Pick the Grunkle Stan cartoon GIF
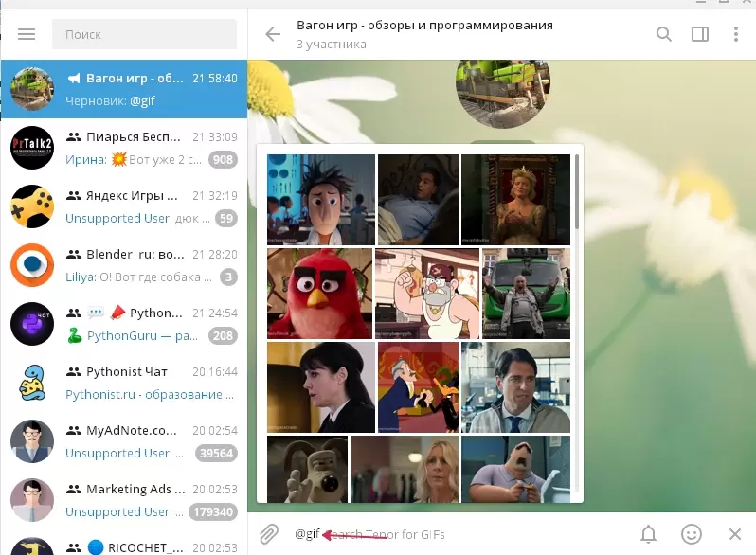The height and width of the screenshot is (555, 756). [427, 294]
